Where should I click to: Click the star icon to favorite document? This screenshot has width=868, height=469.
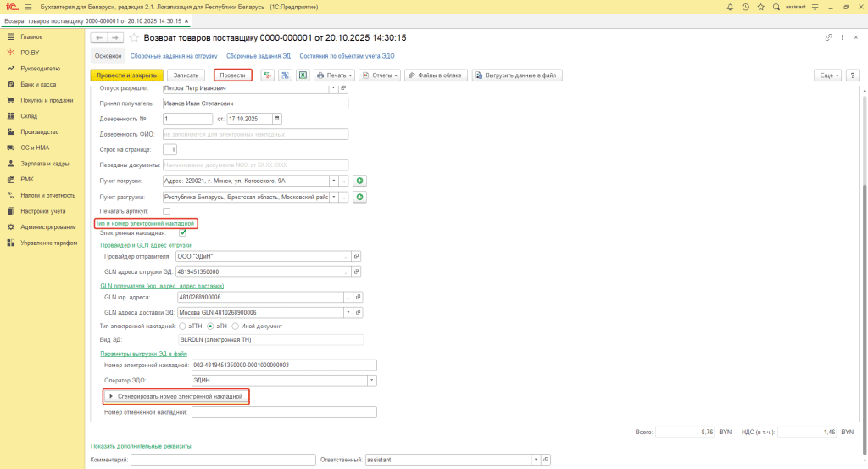point(134,38)
